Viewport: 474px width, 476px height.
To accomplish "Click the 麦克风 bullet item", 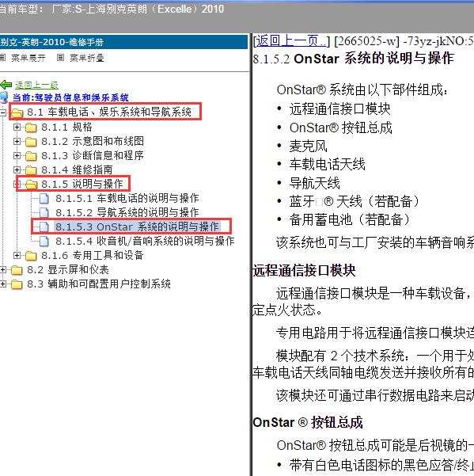I will 308,146.
